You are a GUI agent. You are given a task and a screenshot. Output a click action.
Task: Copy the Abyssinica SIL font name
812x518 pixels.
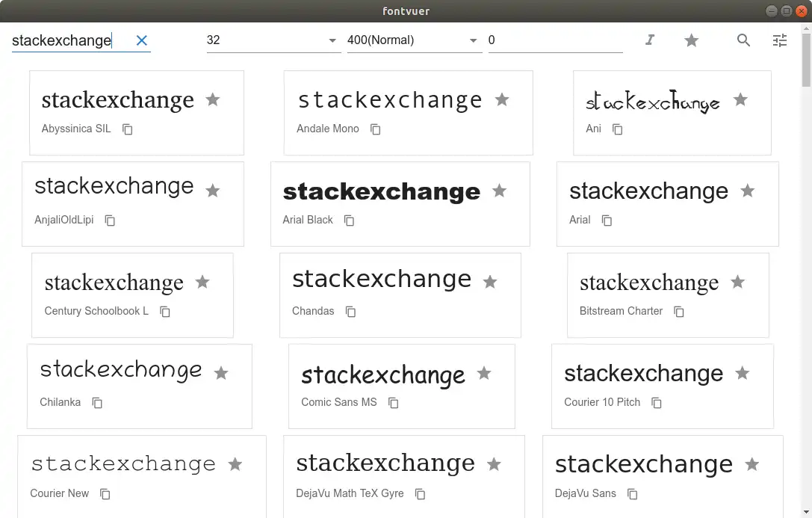click(128, 129)
